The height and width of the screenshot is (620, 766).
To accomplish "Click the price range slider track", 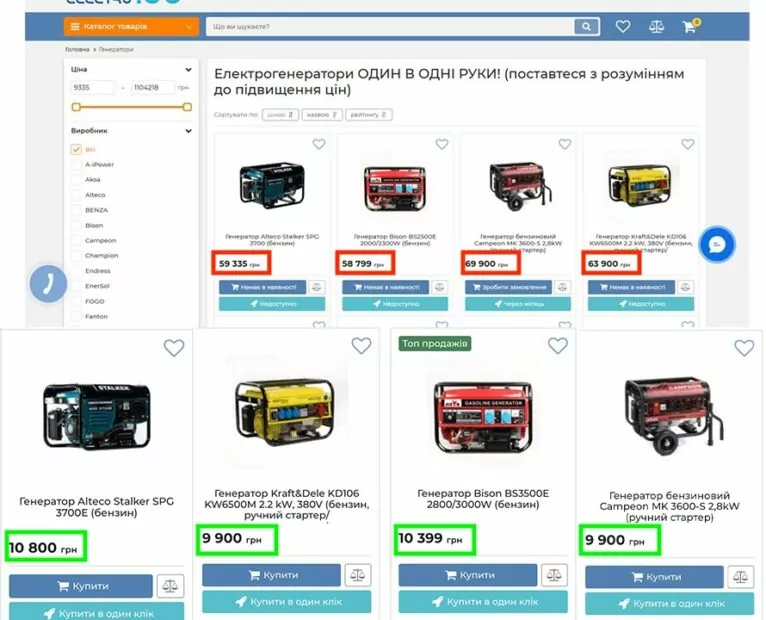I will click(x=131, y=107).
